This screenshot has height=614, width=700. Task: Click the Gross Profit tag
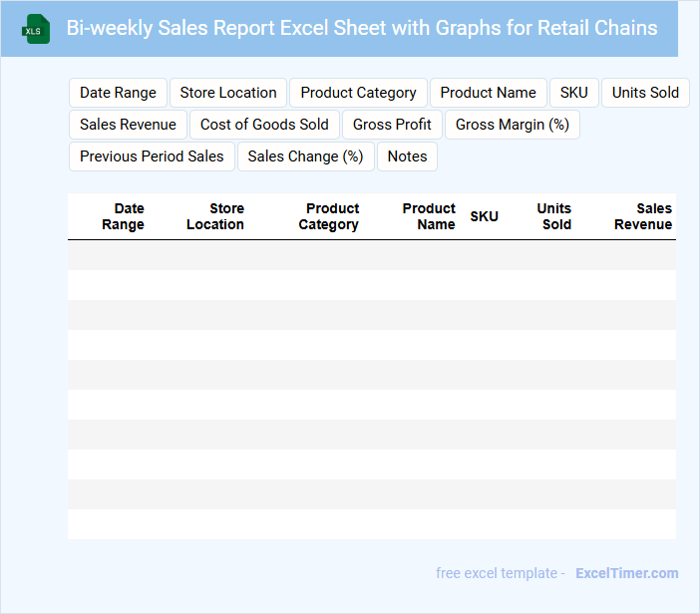(392, 125)
